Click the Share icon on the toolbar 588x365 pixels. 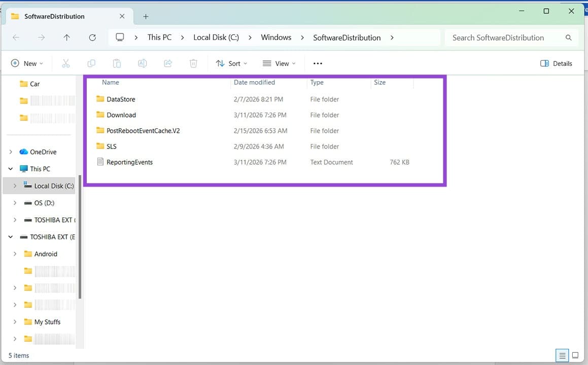tap(168, 63)
